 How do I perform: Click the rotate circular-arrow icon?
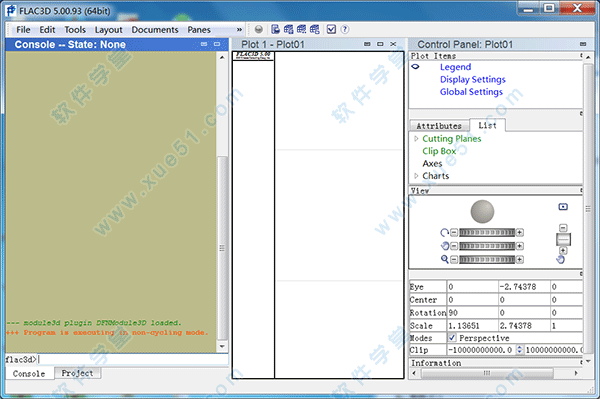(x=444, y=232)
